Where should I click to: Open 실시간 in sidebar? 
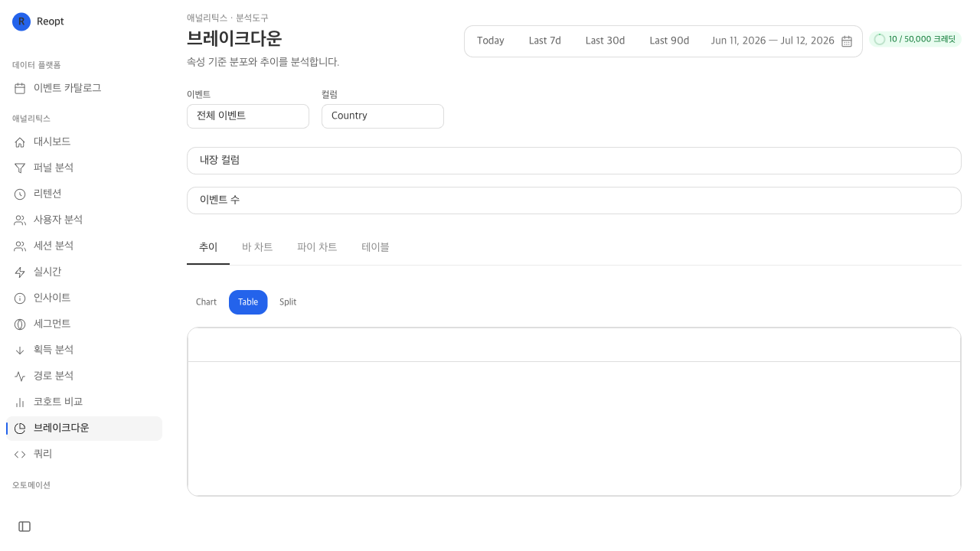(83, 272)
